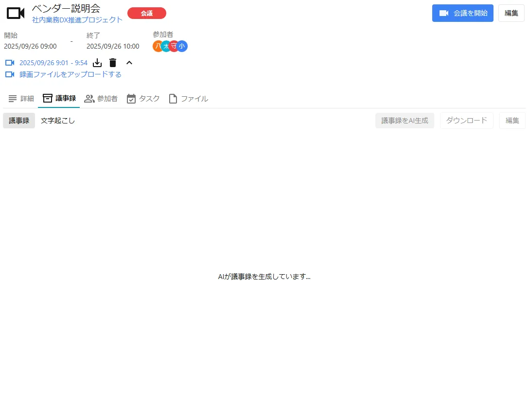Click the タスク tab's calendar-check icon

point(131,98)
